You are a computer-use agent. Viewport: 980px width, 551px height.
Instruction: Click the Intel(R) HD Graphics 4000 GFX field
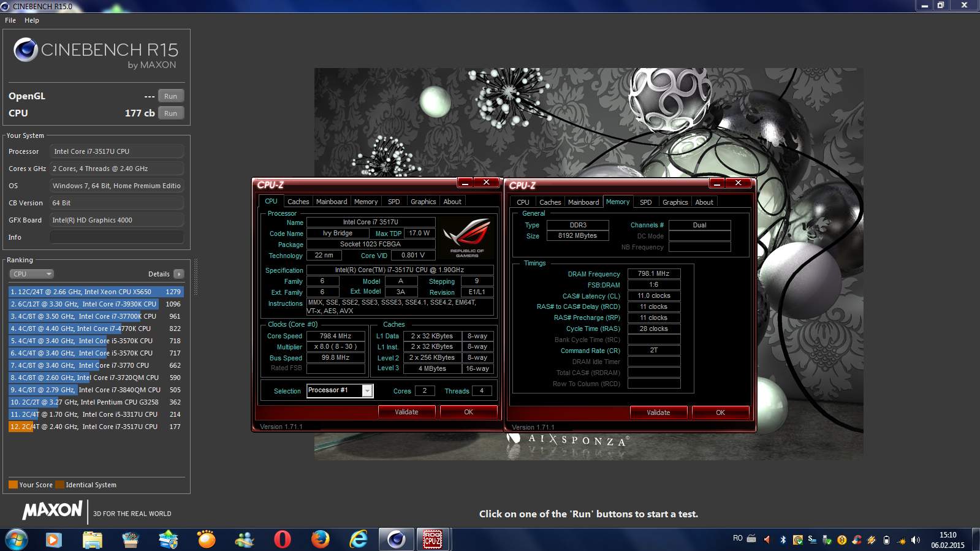116,220
